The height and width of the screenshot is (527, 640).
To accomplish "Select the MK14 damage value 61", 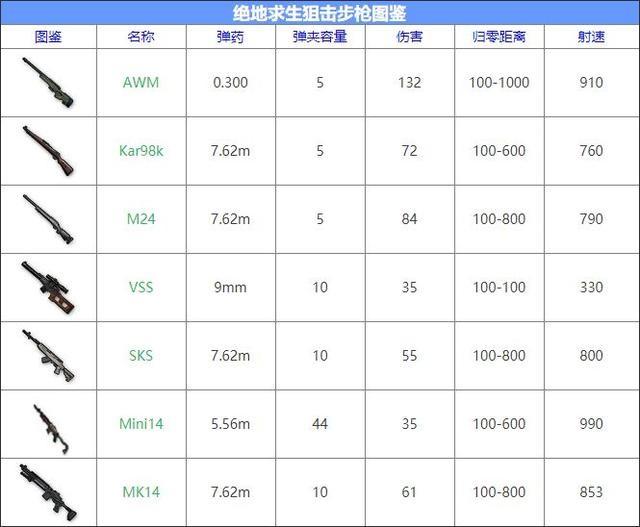I will (x=409, y=491).
